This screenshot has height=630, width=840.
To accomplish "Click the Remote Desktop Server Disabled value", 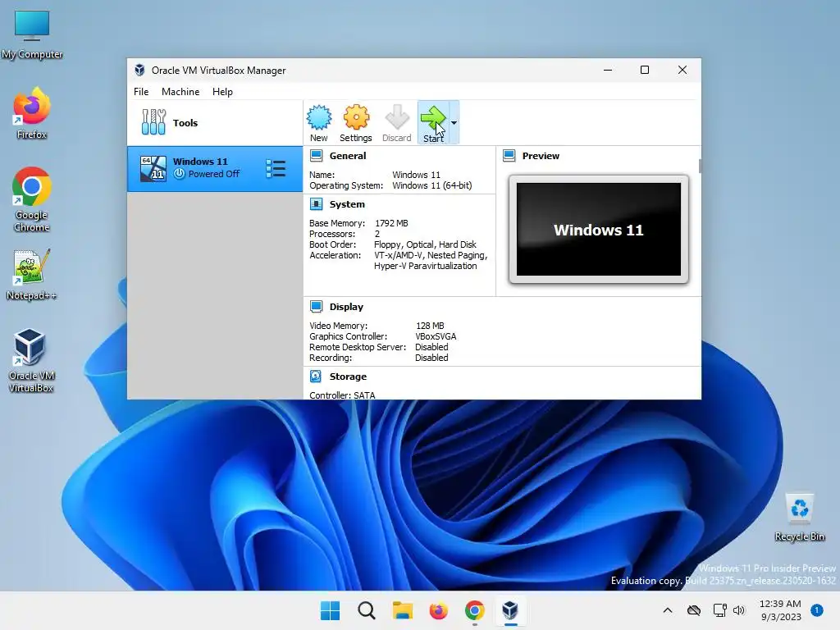I will point(431,347).
